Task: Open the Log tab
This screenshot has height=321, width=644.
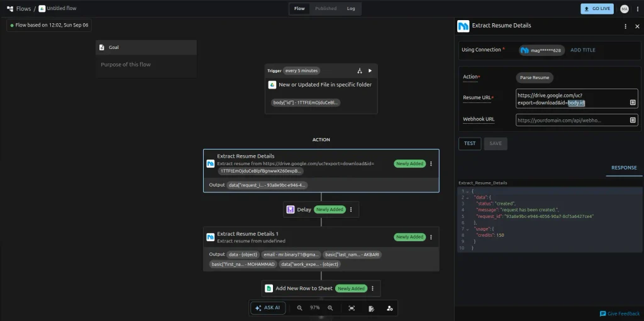Action: pyautogui.click(x=351, y=9)
